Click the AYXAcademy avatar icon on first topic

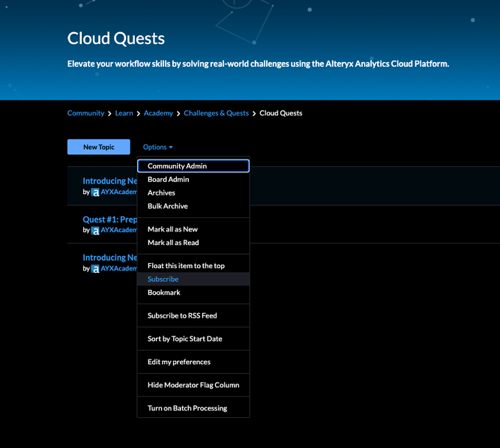[95, 193]
